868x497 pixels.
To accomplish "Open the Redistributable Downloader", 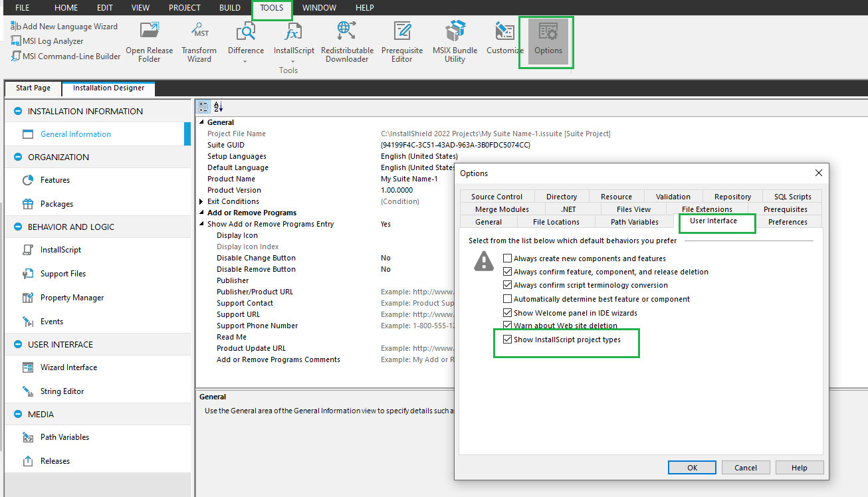I will coord(347,41).
